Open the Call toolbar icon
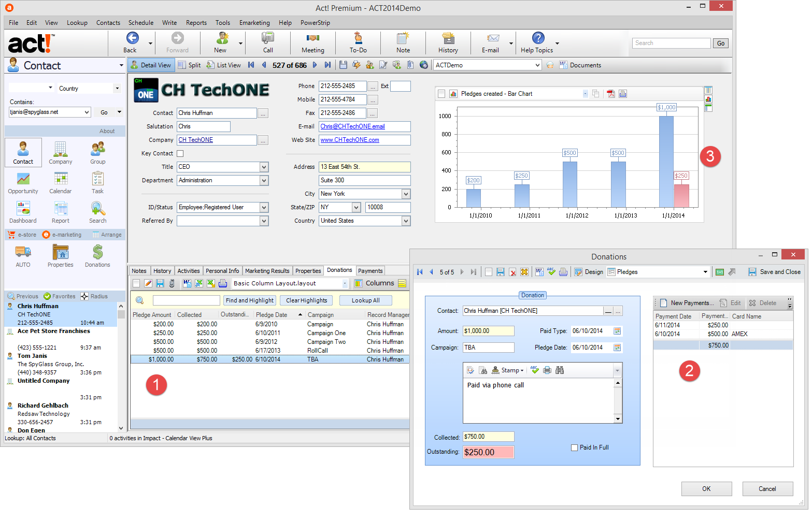 (x=268, y=38)
